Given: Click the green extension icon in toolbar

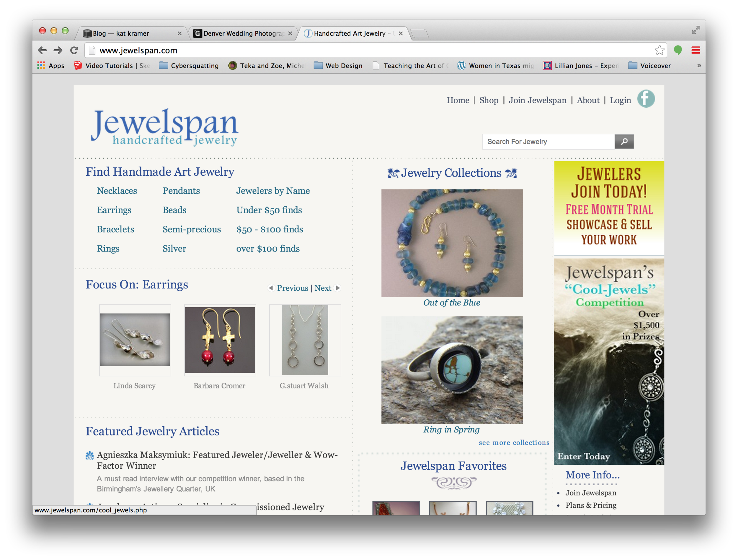Looking at the screenshot, I should [x=677, y=50].
